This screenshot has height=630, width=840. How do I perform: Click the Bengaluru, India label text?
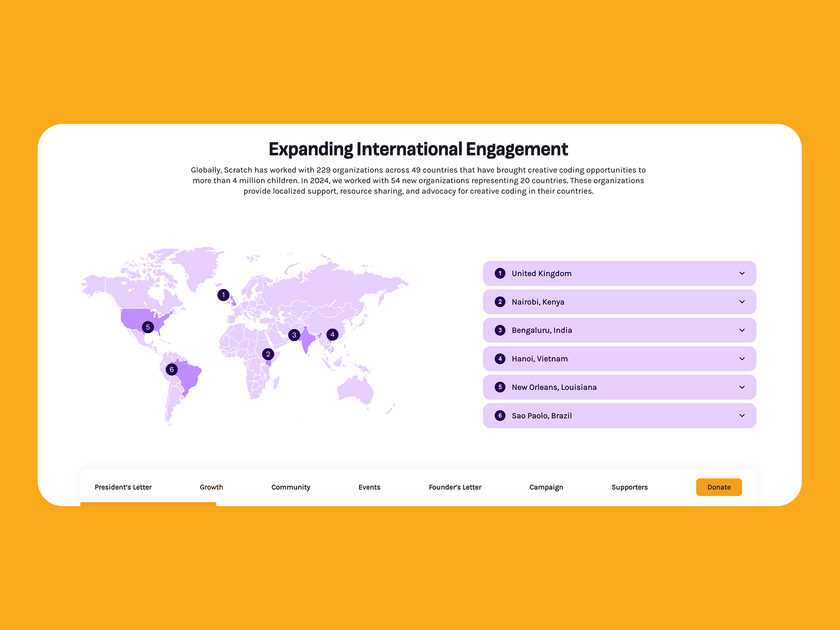point(542,330)
